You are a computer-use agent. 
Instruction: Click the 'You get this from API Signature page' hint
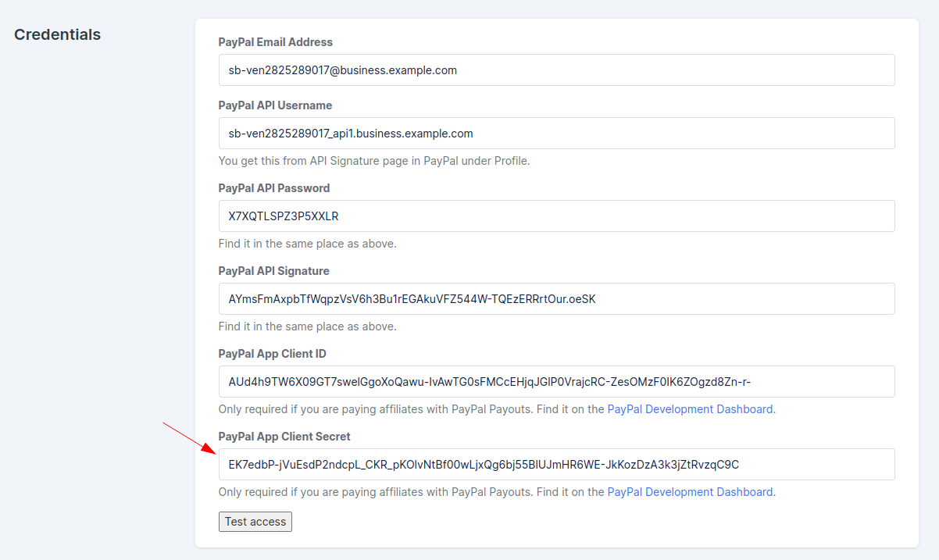point(374,161)
